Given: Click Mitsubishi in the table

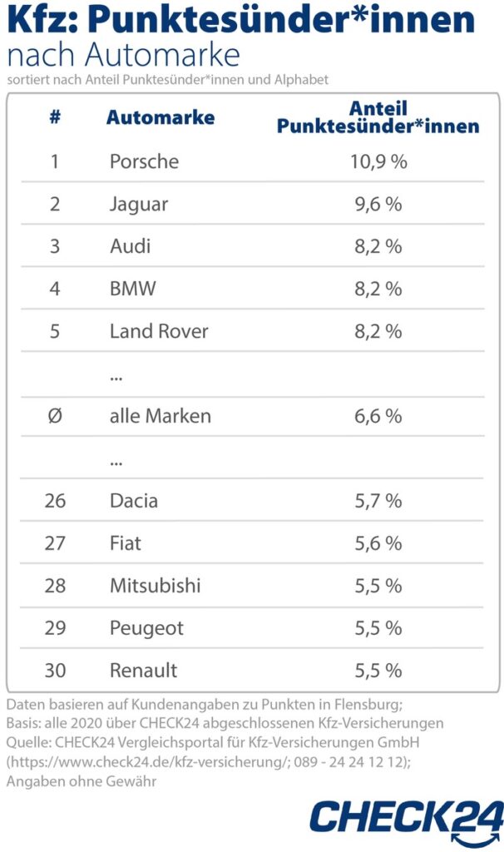Looking at the screenshot, I should click(156, 585).
